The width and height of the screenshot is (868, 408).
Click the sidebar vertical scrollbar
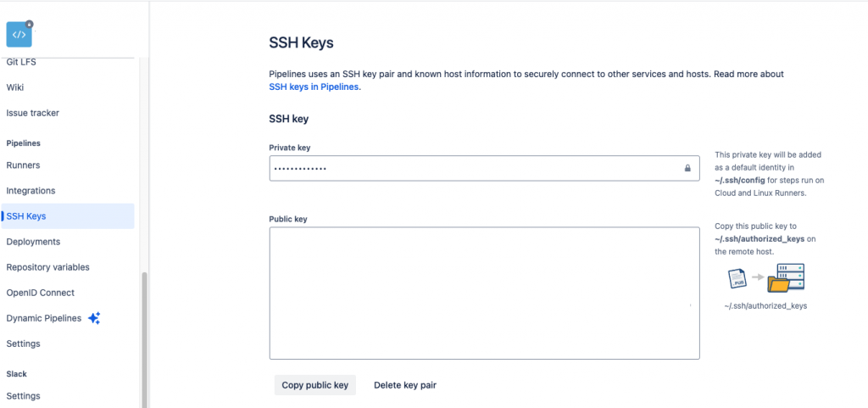click(143, 339)
